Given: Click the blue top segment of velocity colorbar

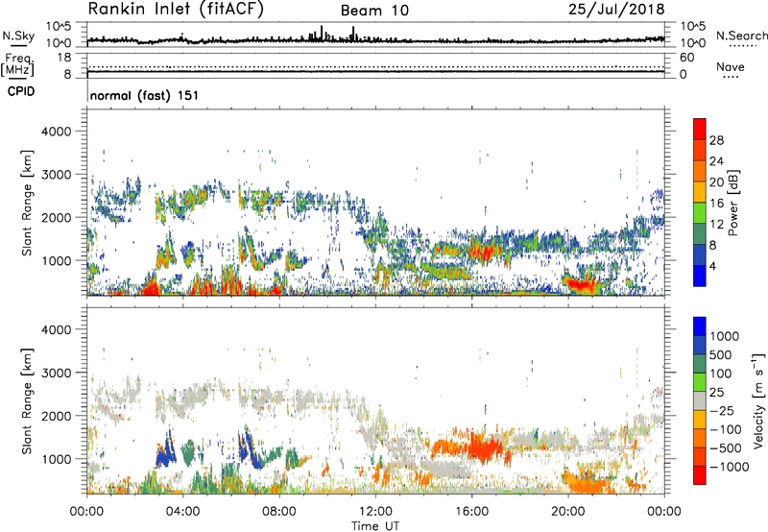Looking at the screenshot, I should click(700, 326).
